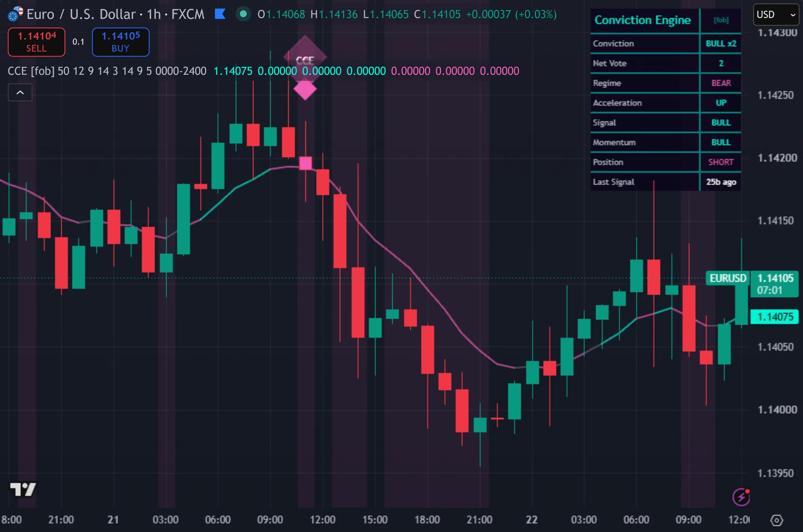803x532 pixels.
Task: Click the 1.14105 current price tag
Action: coord(775,284)
